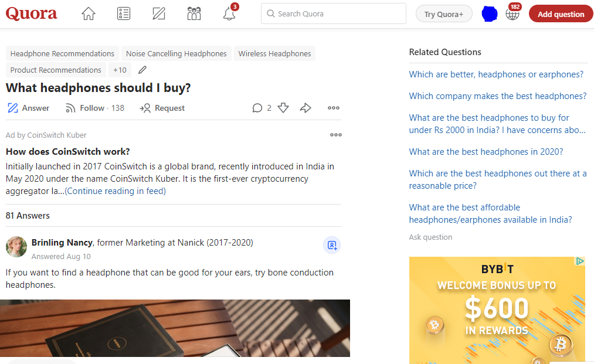
Task: Click the AdChoices icon on Bybit ad
Action: (x=580, y=261)
